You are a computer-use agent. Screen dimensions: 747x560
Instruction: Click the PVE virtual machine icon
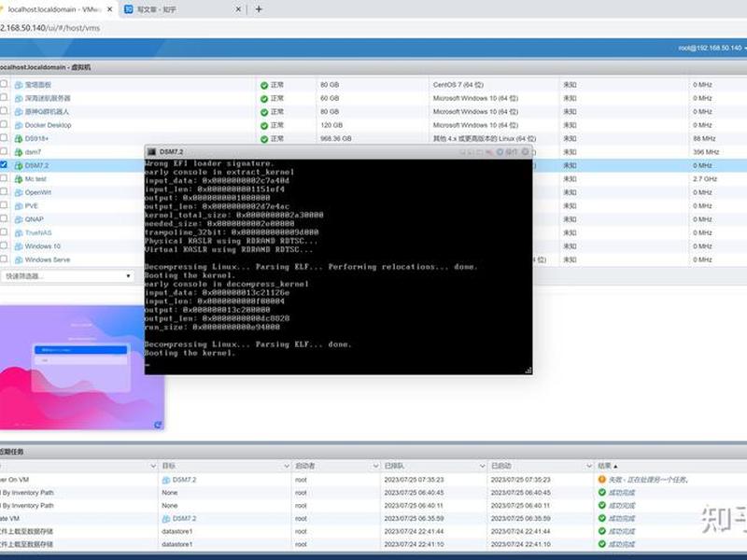coord(19,205)
